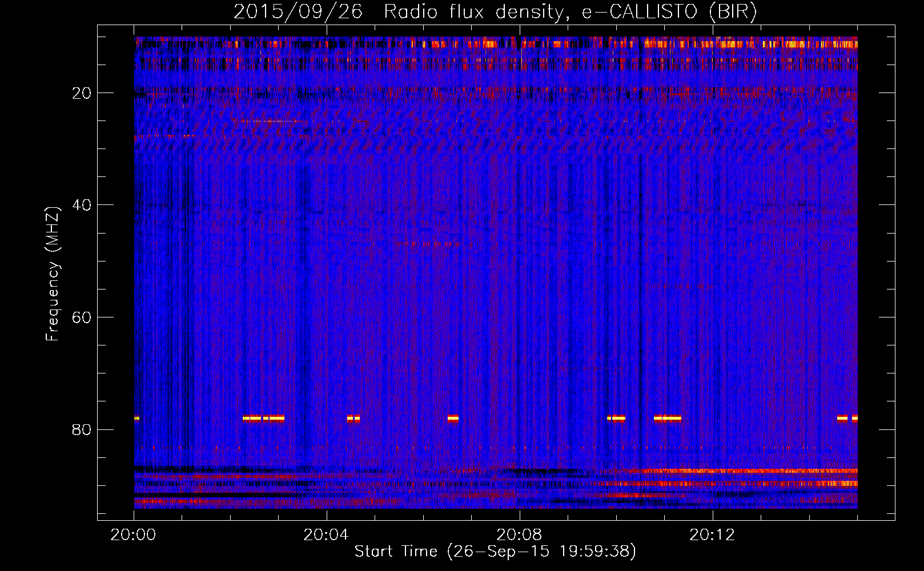Viewport: 924px width, 571px height.
Task: Click the 20:04 time tick label
Action: [x=326, y=535]
